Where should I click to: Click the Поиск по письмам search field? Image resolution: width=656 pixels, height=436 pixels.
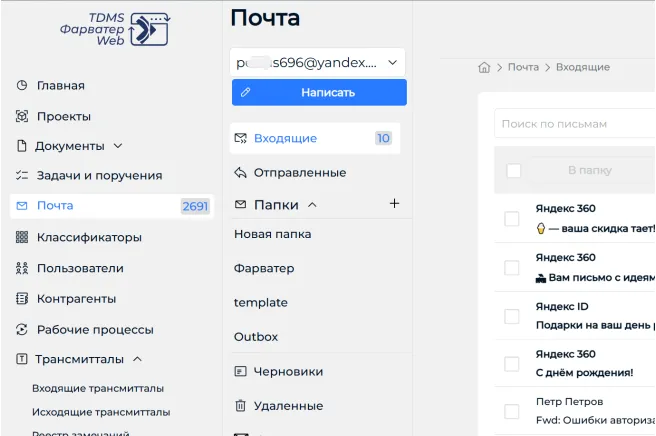(x=574, y=124)
